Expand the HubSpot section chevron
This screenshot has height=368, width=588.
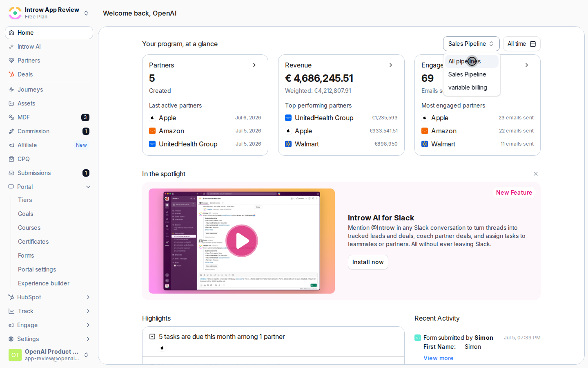pyautogui.click(x=88, y=297)
